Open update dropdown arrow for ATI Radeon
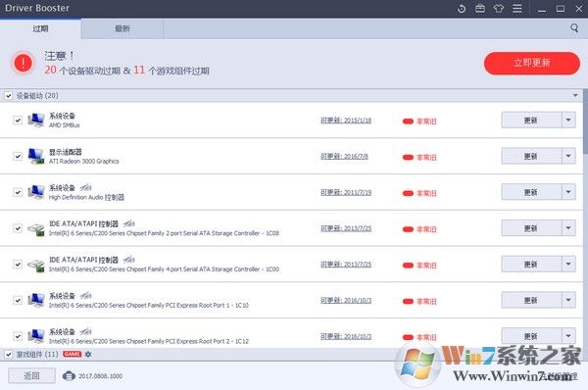The height and width of the screenshot is (390, 588). point(568,156)
